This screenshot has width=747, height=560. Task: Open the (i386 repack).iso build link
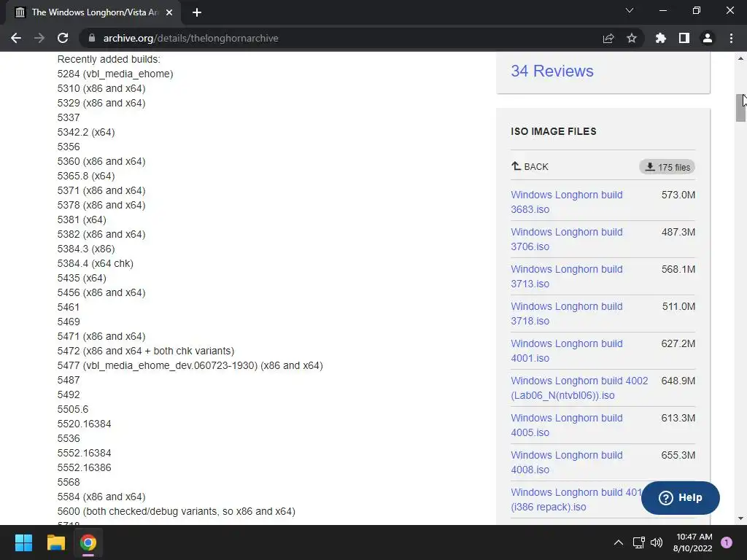click(576, 499)
